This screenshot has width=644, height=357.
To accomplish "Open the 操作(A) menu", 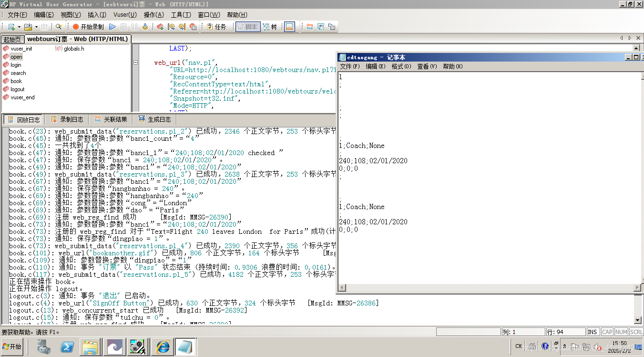I will coord(153,15).
